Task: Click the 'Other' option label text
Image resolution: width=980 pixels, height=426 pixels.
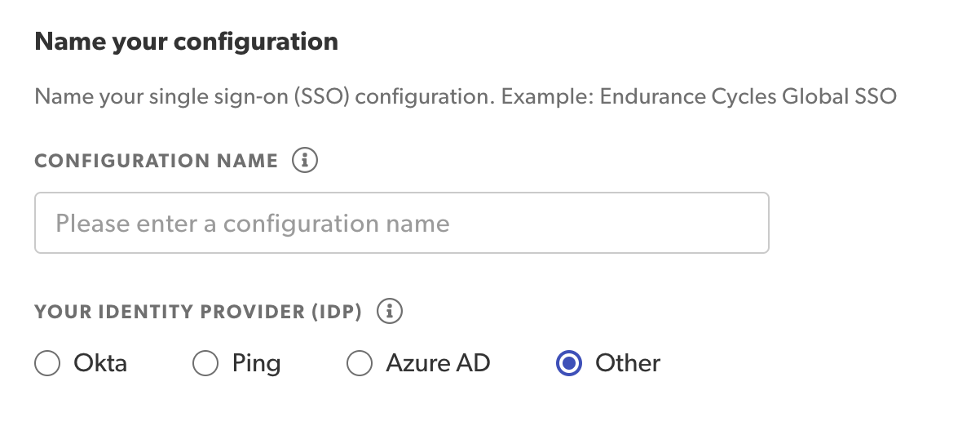Action: [x=628, y=362]
